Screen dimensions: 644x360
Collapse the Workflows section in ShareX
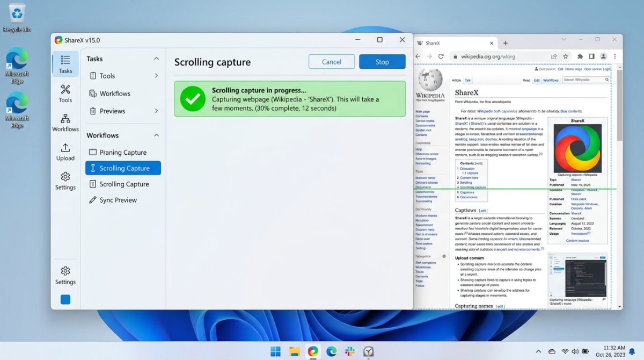(x=156, y=135)
